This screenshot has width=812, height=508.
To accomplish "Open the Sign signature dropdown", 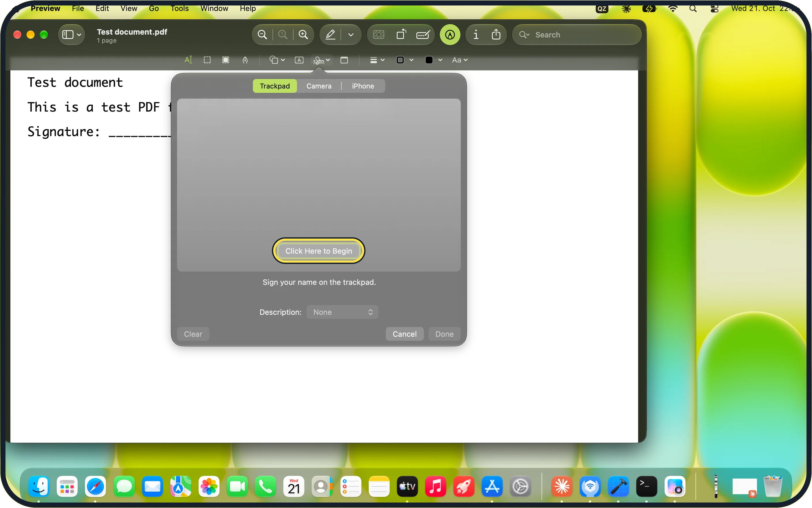I will coord(322,60).
